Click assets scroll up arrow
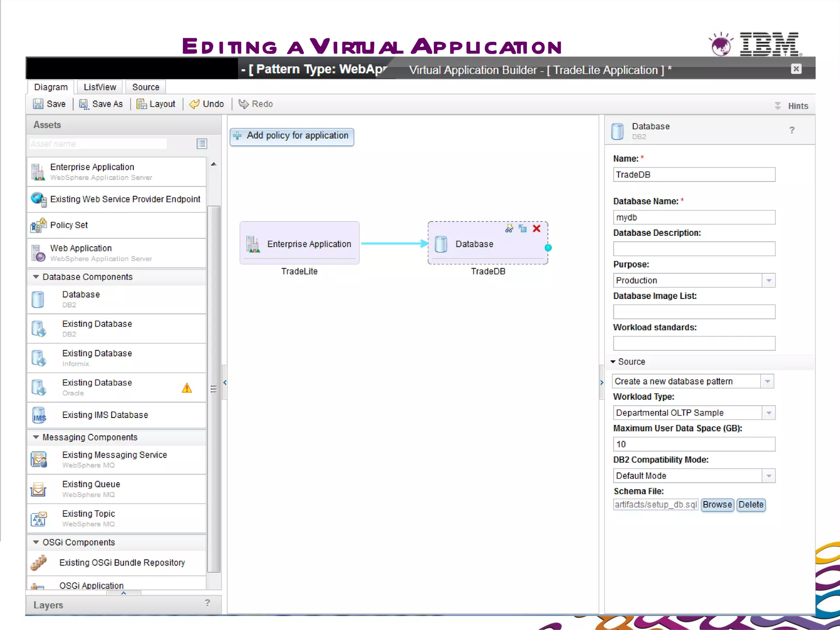840x630 pixels. pyautogui.click(x=214, y=164)
